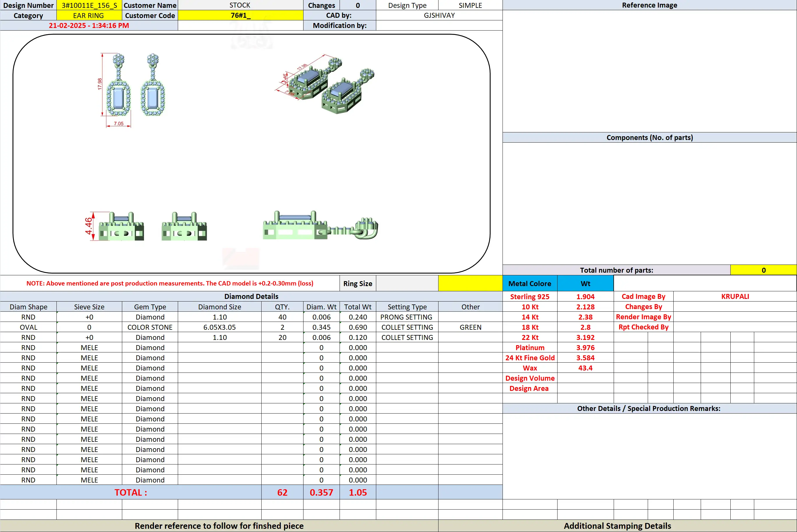
Task: Select the Wax weight 43.4 cell
Action: pyautogui.click(x=585, y=368)
